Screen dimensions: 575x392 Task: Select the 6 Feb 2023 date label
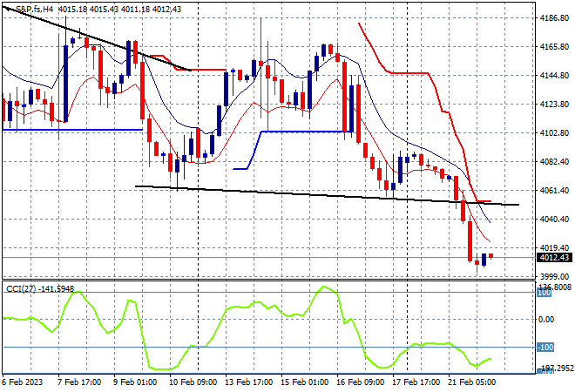23,382
